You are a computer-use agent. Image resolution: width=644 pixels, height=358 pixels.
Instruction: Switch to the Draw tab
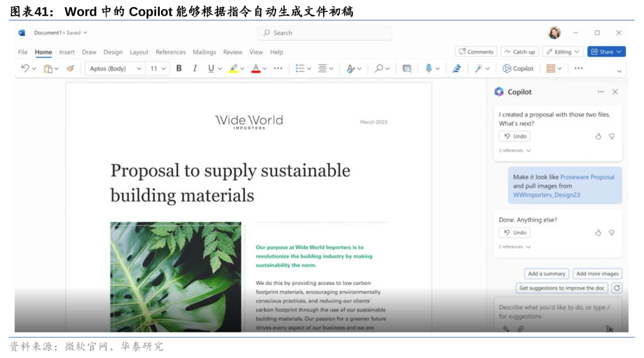click(89, 52)
